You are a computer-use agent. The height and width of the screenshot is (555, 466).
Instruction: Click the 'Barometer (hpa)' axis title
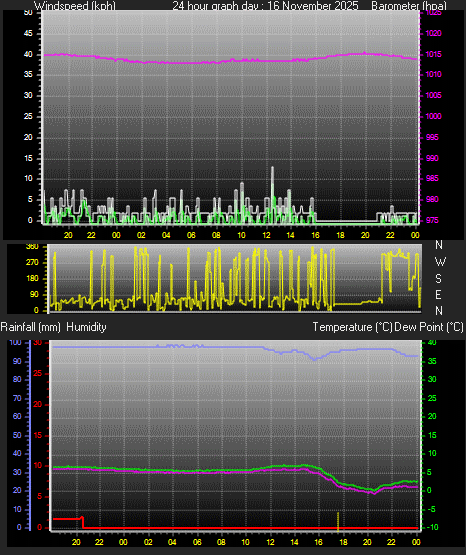(409, 6)
